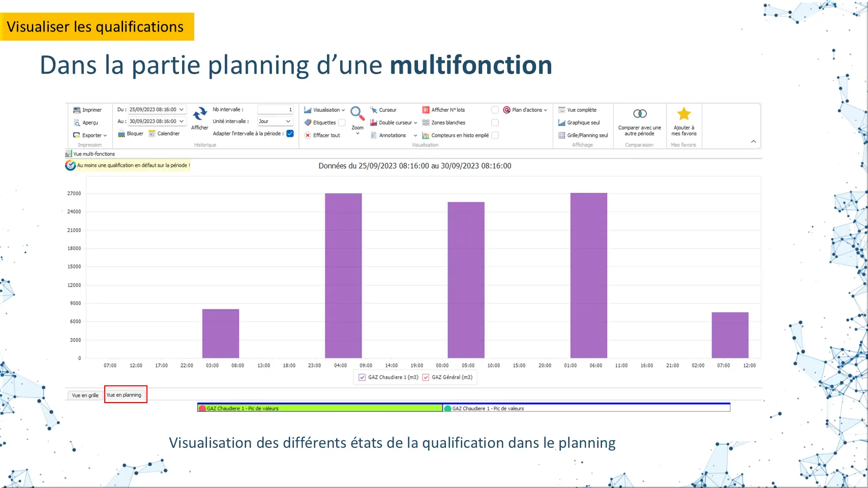Click the Imprimer printer icon
This screenshot has height=488, width=868.
[x=77, y=110]
